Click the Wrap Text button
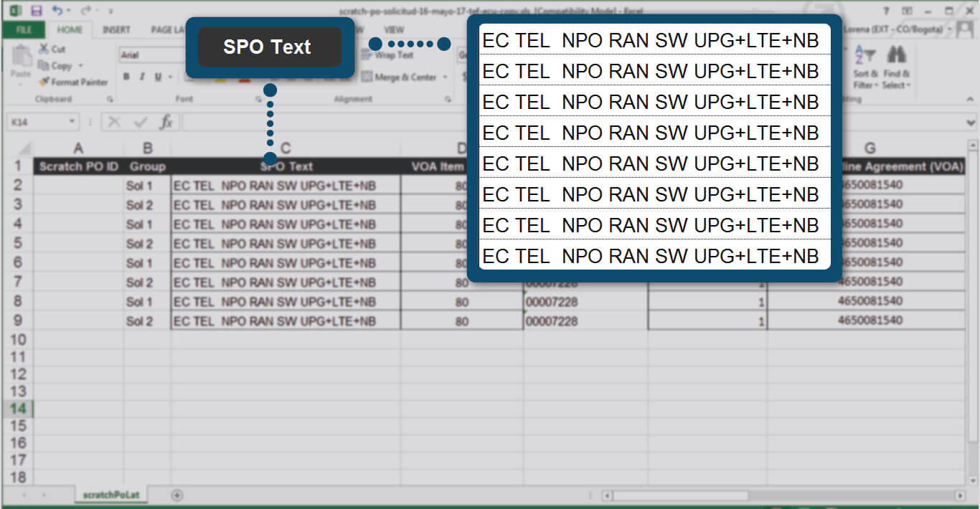This screenshot has width=980, height=509. pyautogui.click(x=387, y=55)
